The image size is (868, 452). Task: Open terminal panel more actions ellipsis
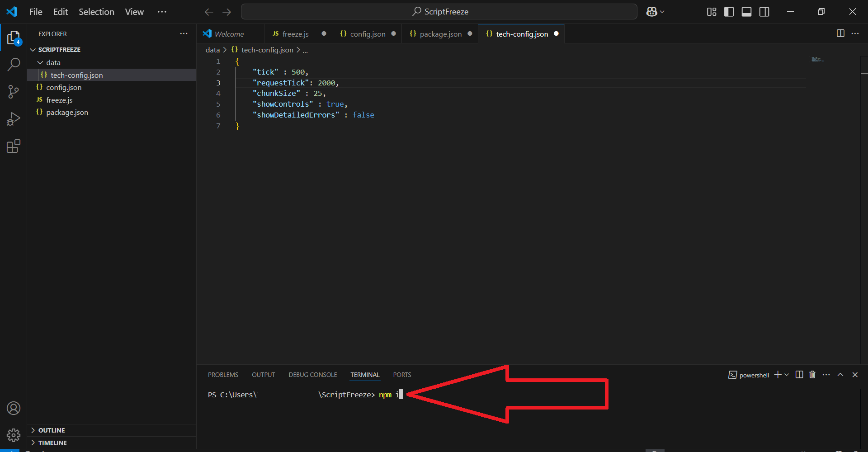826,375
